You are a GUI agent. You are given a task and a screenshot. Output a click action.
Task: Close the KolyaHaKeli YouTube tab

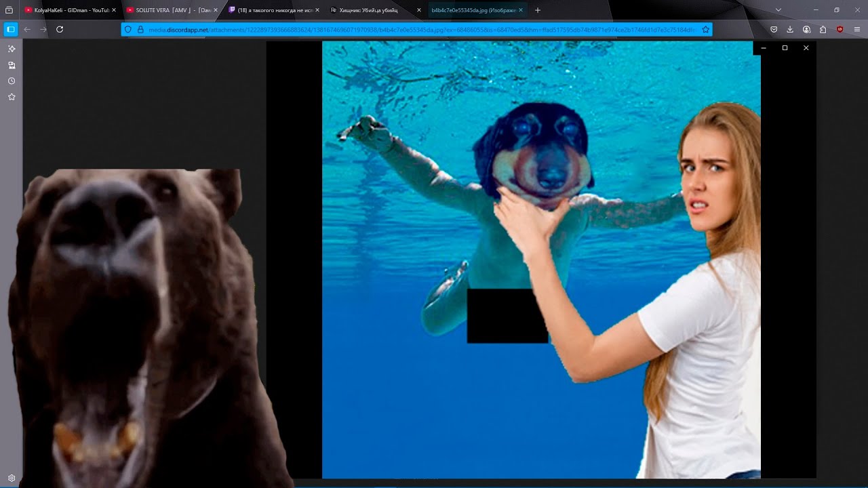[x=114, y=10]
